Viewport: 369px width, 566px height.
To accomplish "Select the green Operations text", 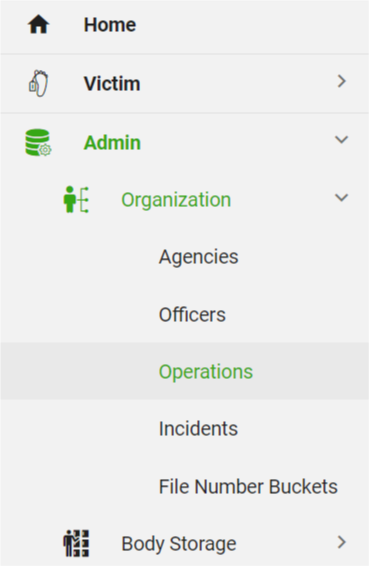I will [x=206, y=372].
